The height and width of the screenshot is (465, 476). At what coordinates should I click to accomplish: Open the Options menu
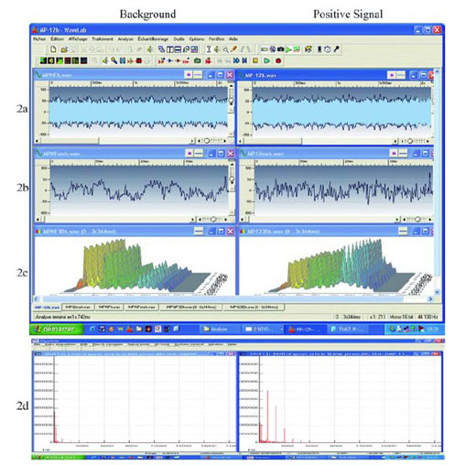tap(197, 39)
